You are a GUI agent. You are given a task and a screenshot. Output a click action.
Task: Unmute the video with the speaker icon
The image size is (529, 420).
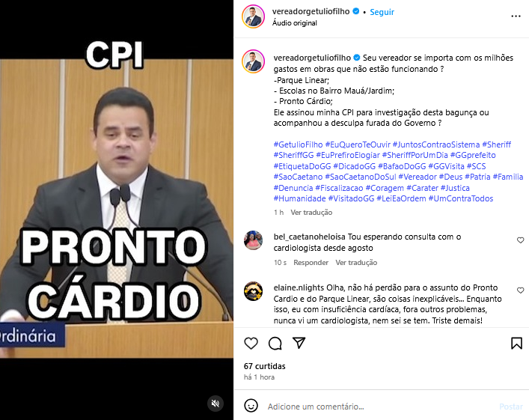215,403
